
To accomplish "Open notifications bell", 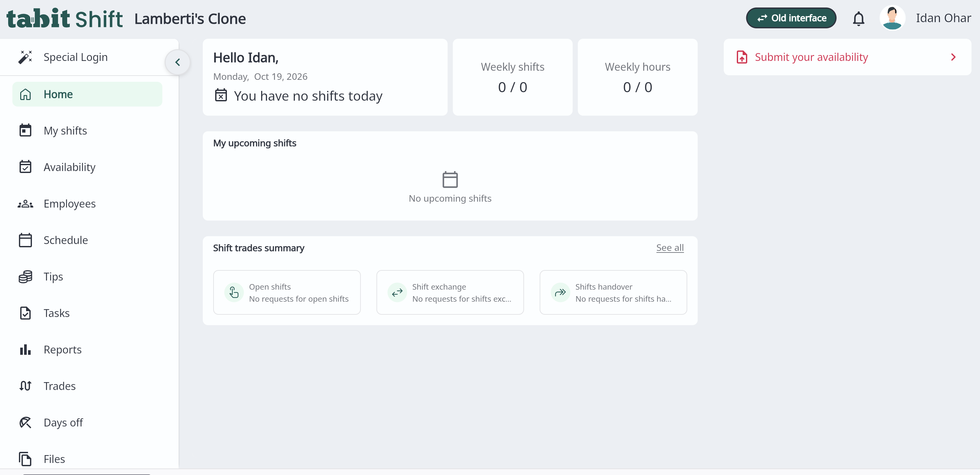I will (858, 18).
